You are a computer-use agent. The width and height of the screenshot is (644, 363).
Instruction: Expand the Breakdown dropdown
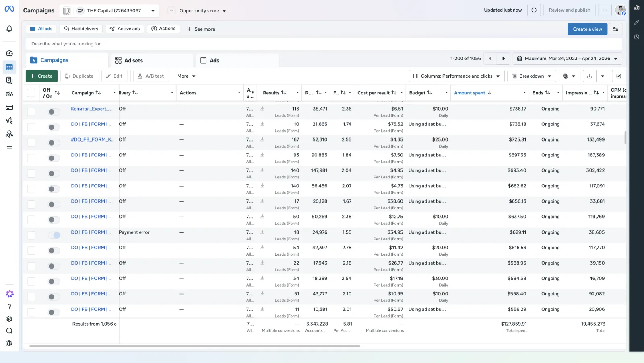pyautogui.click(x=532, y=76)
